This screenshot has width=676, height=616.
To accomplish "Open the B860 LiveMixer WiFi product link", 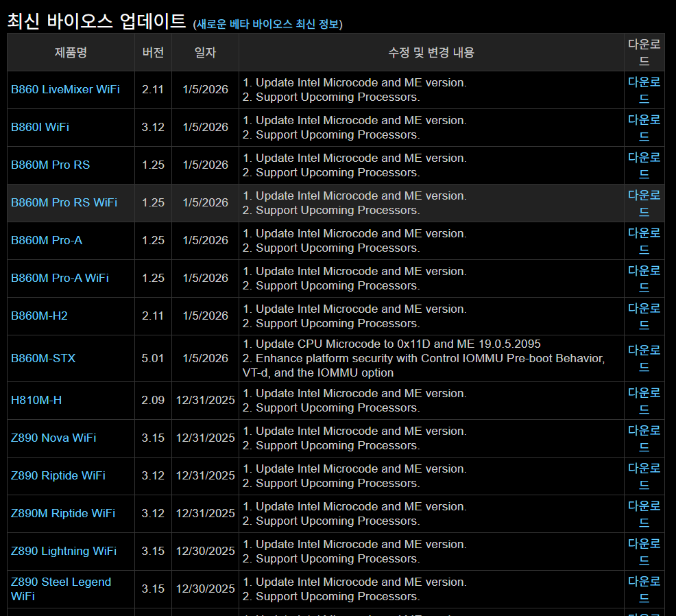I will [x=65, y=89].
